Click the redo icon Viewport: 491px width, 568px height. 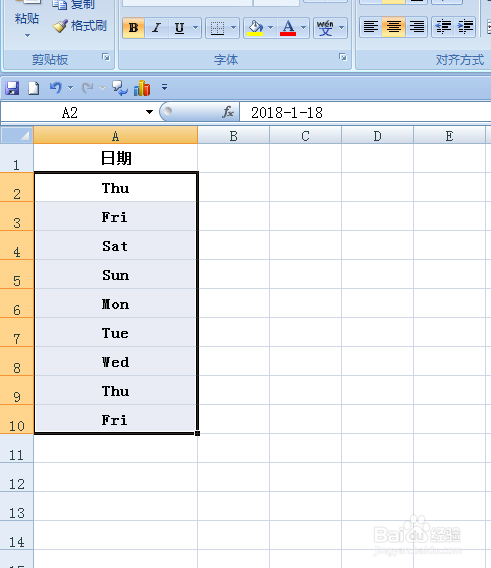pyautogui.click(x=88, y=88)
